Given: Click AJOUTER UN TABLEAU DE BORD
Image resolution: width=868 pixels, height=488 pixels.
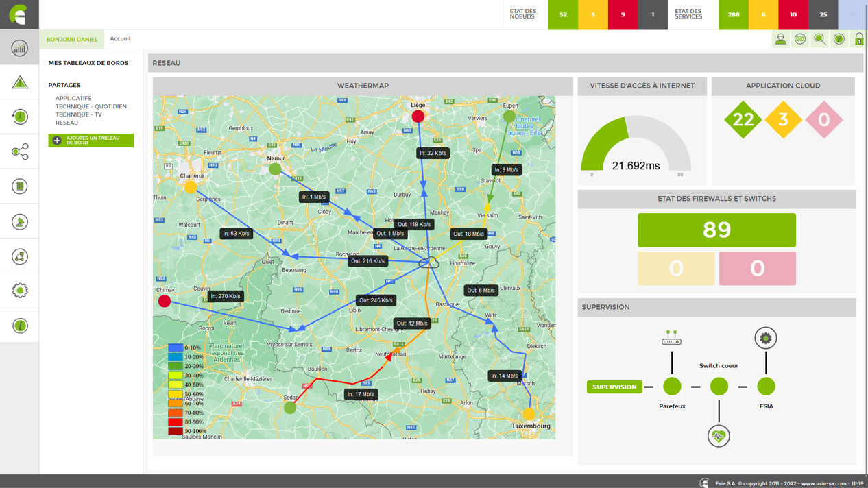Looking at the screenshot, I should 91,141.
